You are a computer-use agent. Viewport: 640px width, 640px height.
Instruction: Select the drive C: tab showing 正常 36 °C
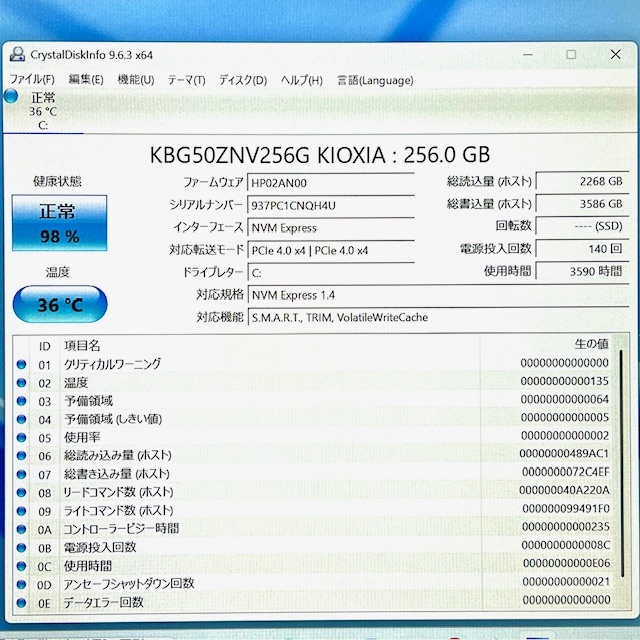pyautogui.click(x=43, y=111)
